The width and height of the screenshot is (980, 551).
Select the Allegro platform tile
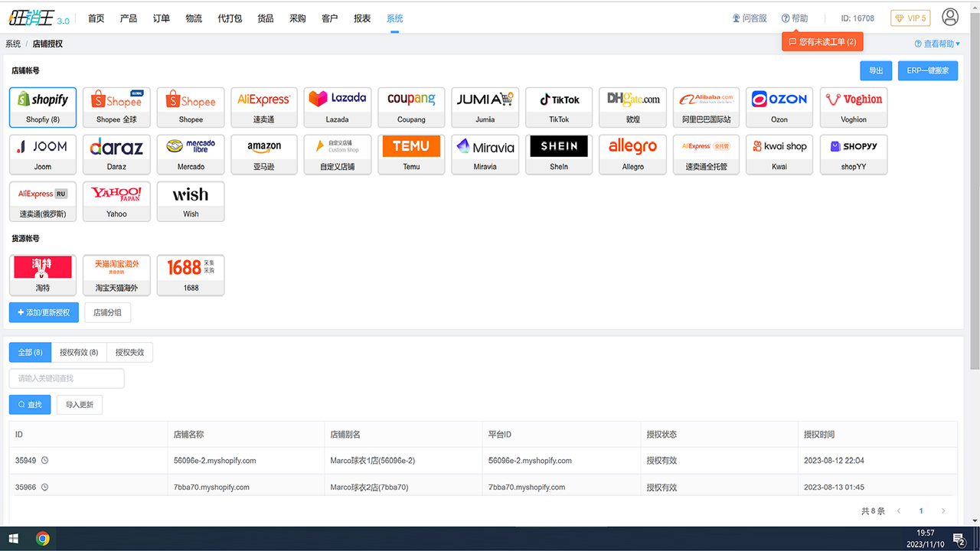pos(632,155)
